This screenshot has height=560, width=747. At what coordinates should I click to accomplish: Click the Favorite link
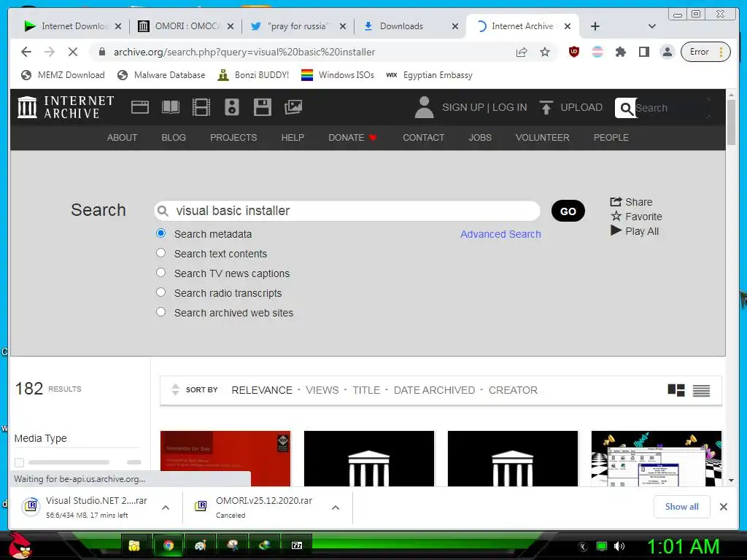coord(636,217)
